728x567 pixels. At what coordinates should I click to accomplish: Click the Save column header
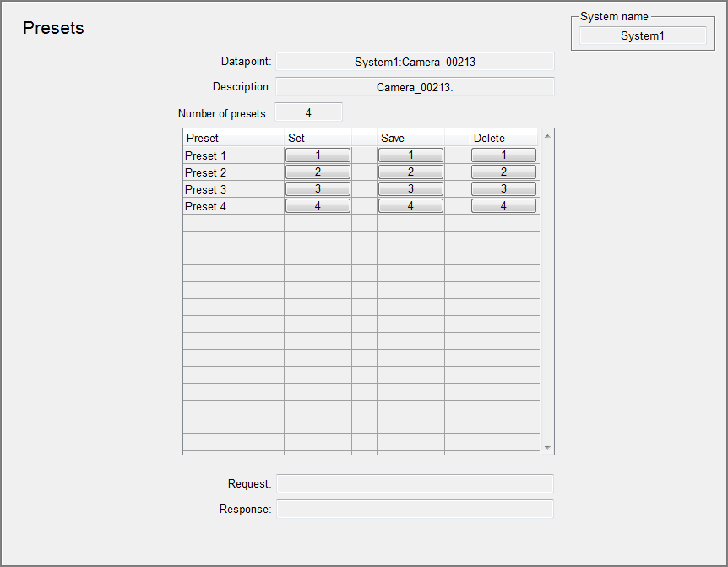pos(410,138)
